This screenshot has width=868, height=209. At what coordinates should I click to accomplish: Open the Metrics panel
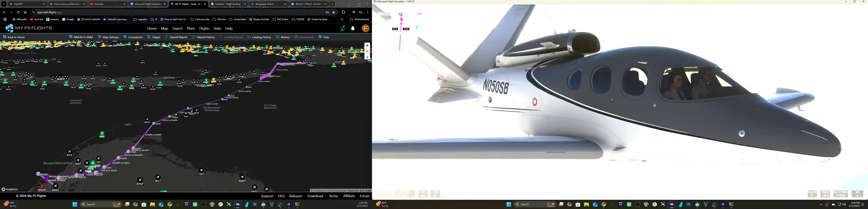click(x=283, y=37)
